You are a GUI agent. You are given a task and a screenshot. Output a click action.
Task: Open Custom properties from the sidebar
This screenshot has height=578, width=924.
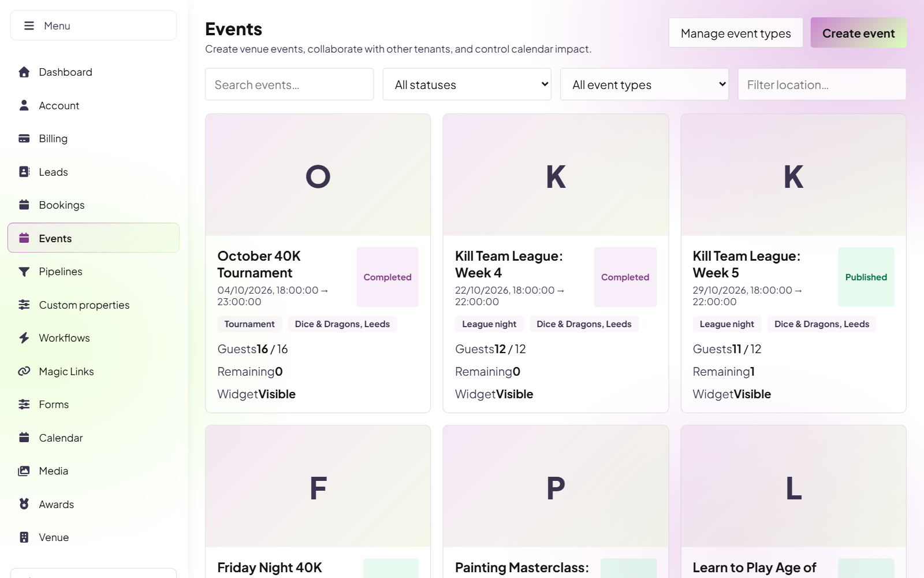pyautogui.click(x=94, y=305)
